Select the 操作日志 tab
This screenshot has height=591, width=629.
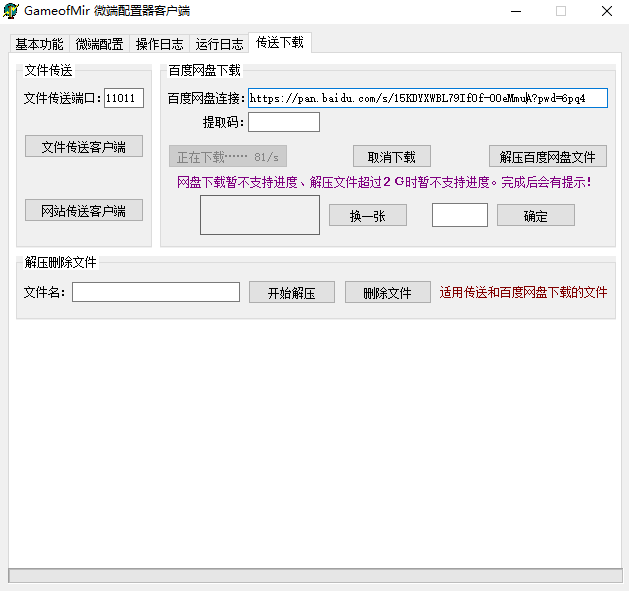pos(160,44)
